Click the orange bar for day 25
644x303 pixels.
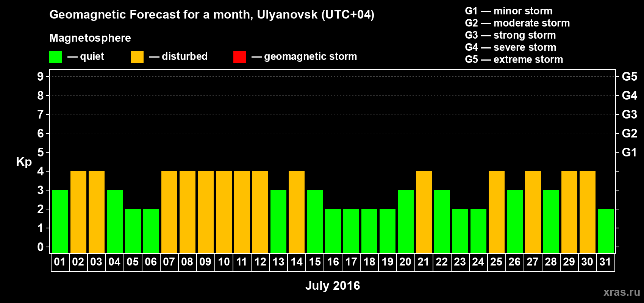497,212
